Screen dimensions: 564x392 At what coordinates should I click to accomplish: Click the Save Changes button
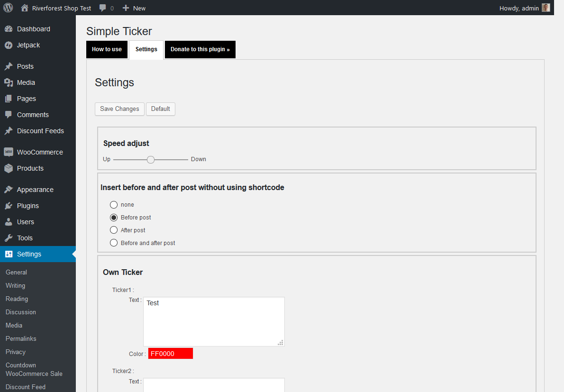119,109
